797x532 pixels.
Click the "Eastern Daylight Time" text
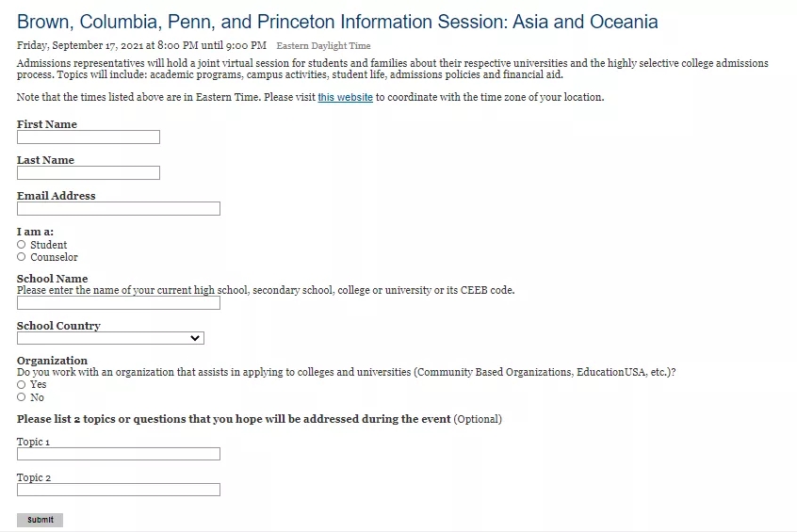point(323,46)
